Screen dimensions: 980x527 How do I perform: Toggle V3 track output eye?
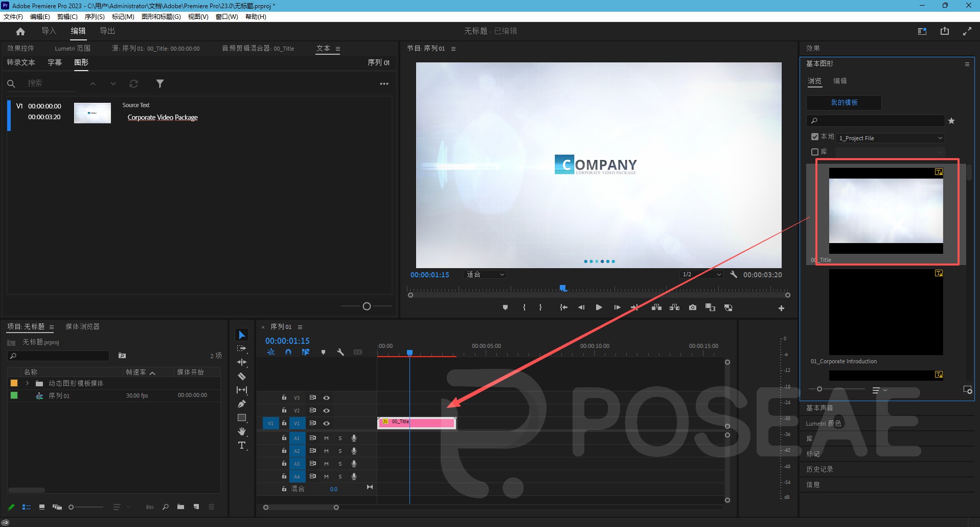pos(326,398)
